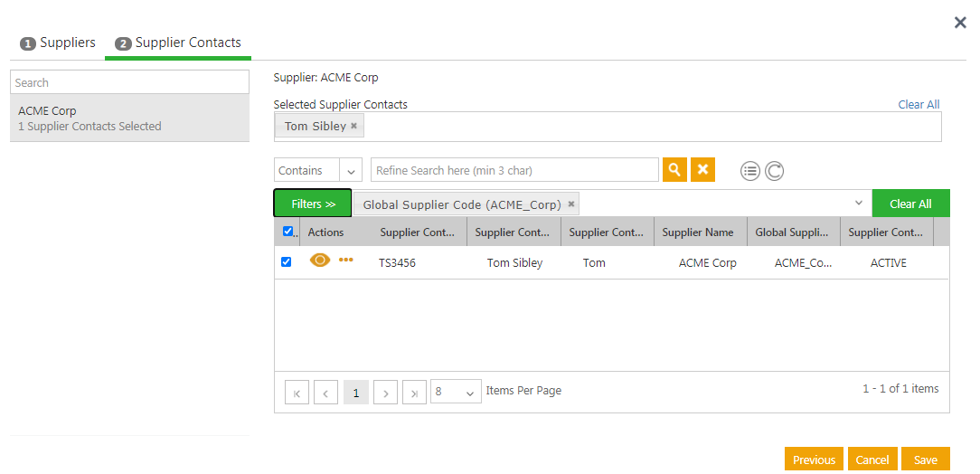Screen dimensions: 980x474
Task: View TS3456 record with eye icon
Action: tap(320, 261)
